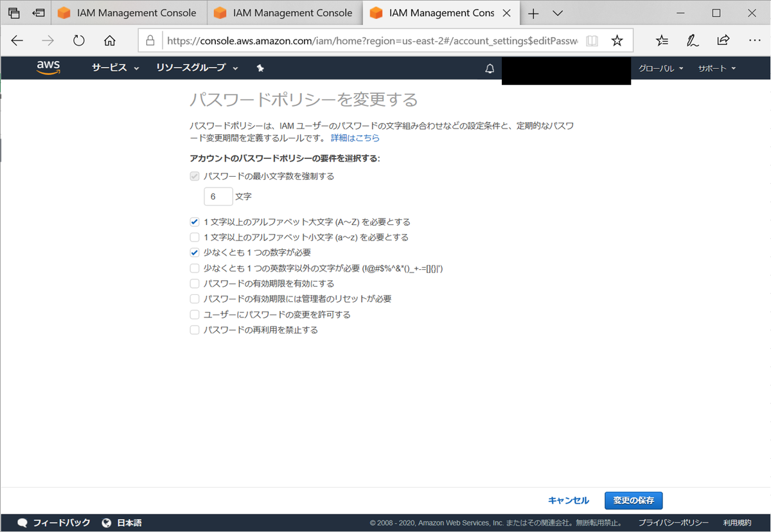
Task: Click the feedback speech bubble icon
Action: click(22, 522)
